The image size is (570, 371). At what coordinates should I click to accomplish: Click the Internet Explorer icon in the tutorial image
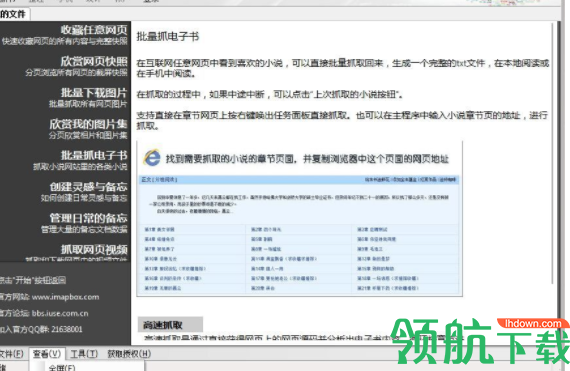[152, 158]
